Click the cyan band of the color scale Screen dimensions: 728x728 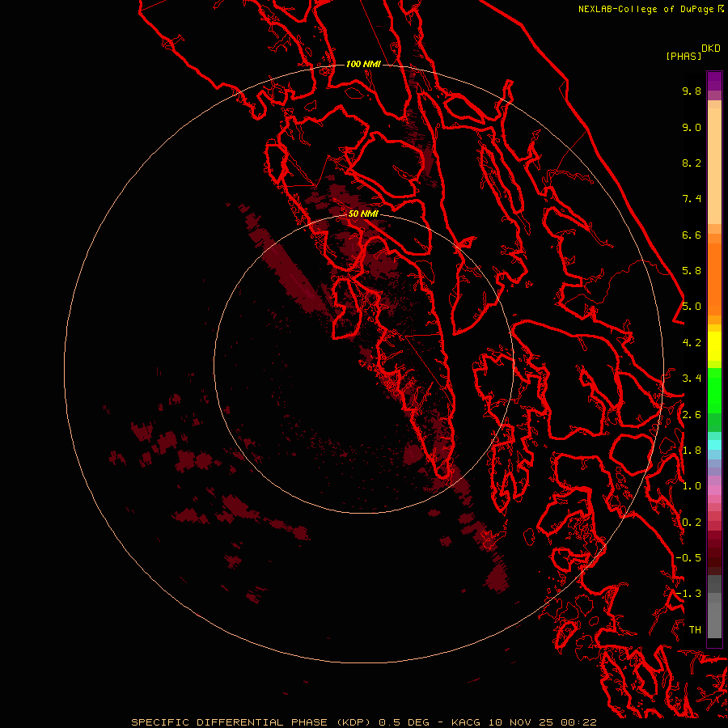714,445
